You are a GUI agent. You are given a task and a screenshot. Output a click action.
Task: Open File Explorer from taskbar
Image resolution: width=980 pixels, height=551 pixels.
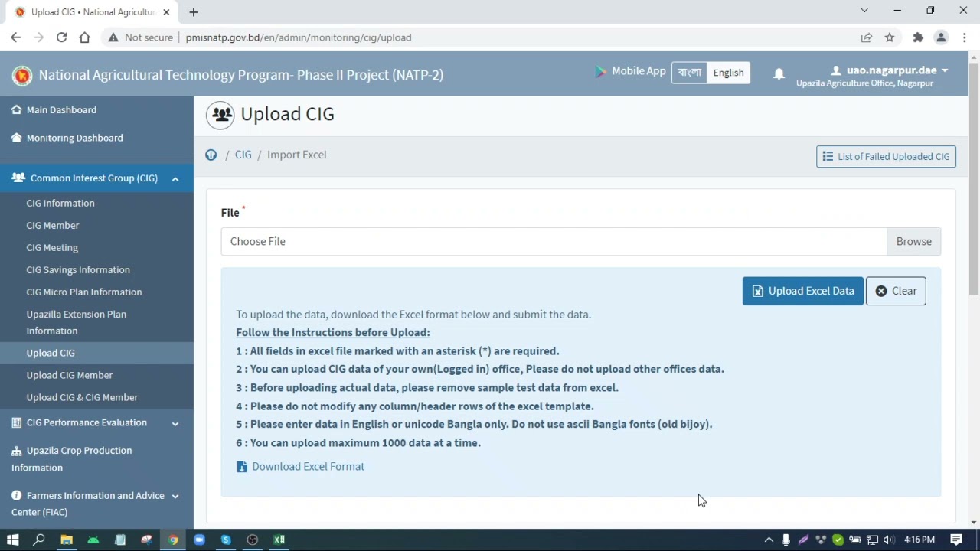67,540
